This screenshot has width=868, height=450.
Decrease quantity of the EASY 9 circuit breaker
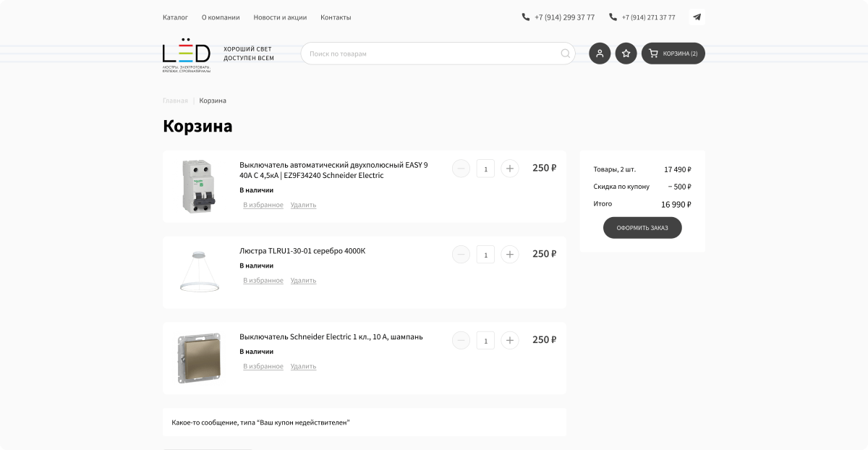coord(461,169)
